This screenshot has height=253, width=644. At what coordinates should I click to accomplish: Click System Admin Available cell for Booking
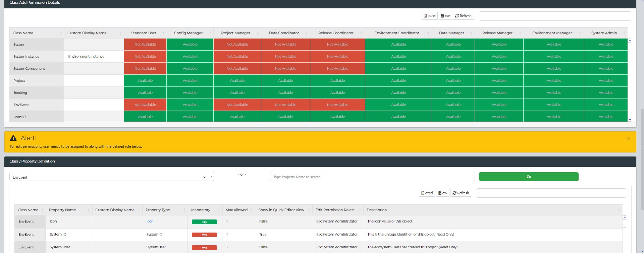point(606,93)
